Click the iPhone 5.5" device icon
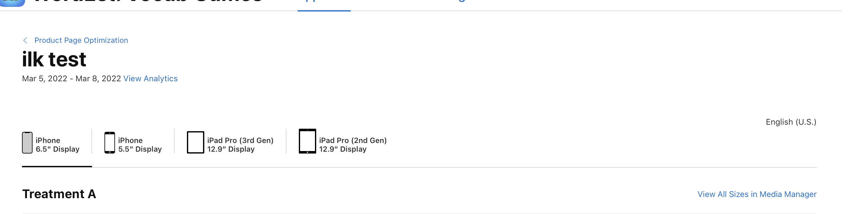 (109, 143)
